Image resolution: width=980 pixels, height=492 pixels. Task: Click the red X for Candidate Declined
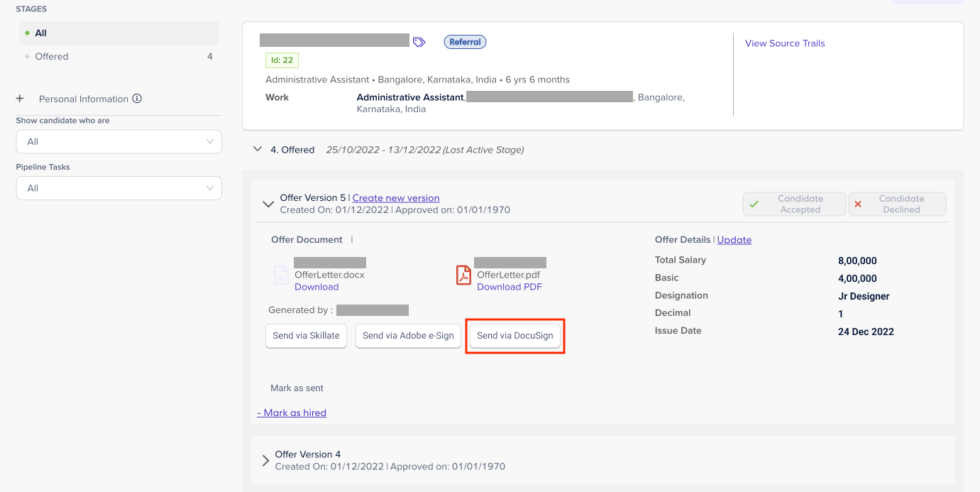(859, 203)
